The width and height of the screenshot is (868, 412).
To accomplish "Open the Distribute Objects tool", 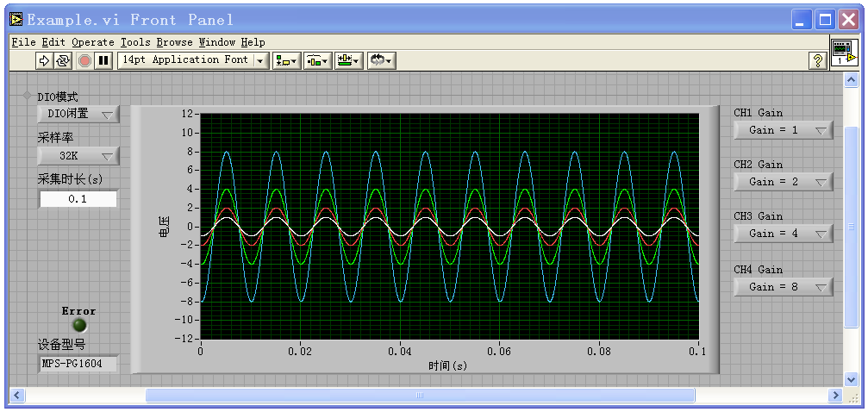I will 317,60.
